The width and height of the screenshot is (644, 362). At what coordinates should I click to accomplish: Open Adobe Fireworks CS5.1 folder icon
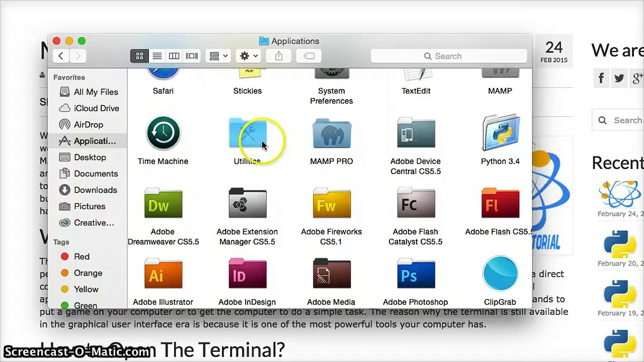[x=332, y=203]
